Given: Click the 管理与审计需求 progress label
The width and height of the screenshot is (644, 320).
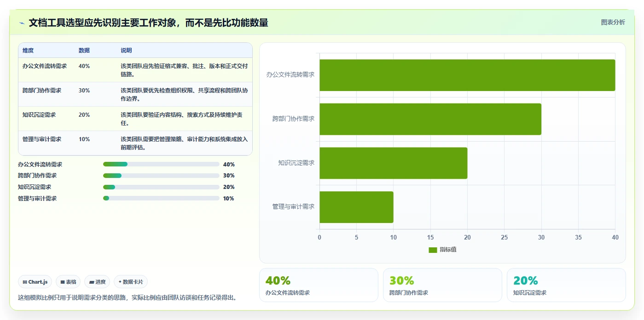Looking at the screenshot, I should click(x=37, y=199).
